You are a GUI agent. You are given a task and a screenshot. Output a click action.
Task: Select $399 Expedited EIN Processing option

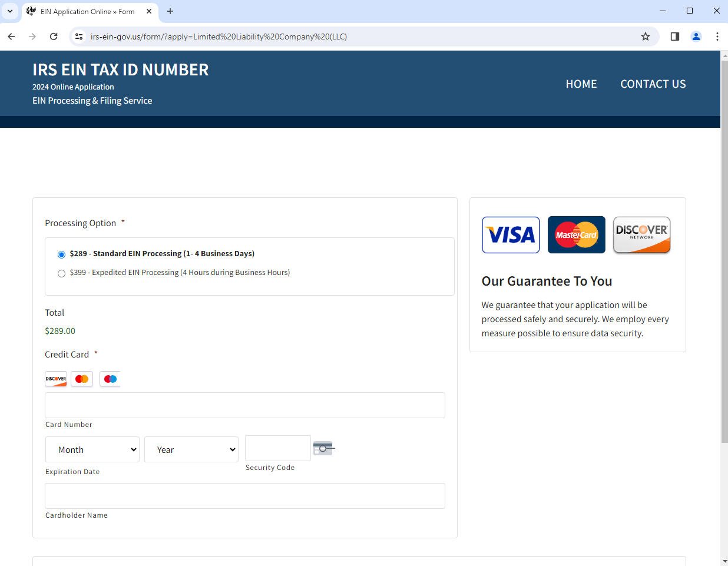pos(61,273)
